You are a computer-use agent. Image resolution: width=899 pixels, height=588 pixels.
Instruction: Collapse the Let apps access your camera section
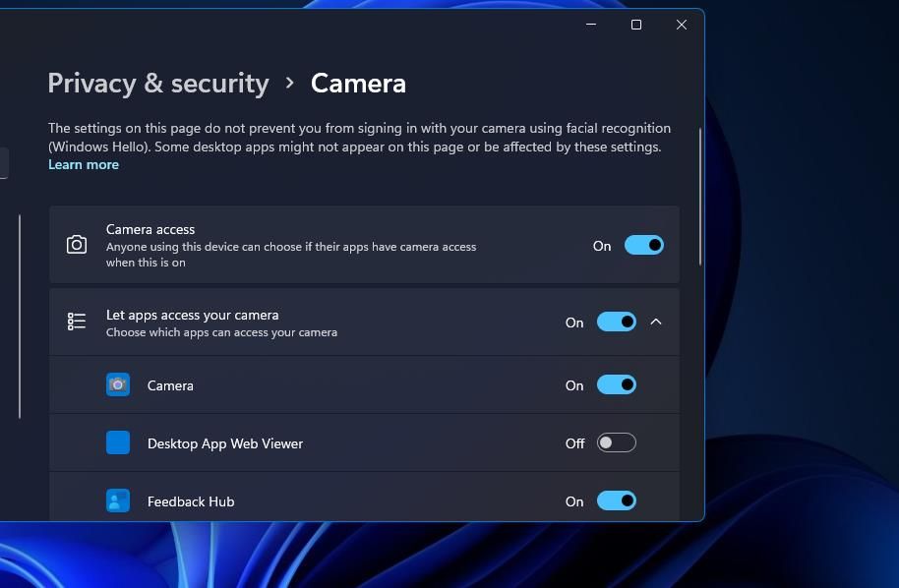pyautogui.click(x=656, y=322)
